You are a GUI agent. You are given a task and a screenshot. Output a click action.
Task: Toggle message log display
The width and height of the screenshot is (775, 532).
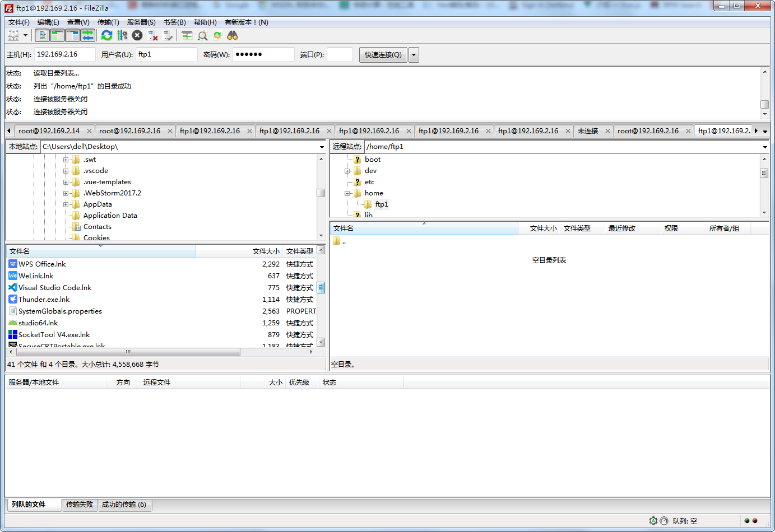click(x=43, y=35)
